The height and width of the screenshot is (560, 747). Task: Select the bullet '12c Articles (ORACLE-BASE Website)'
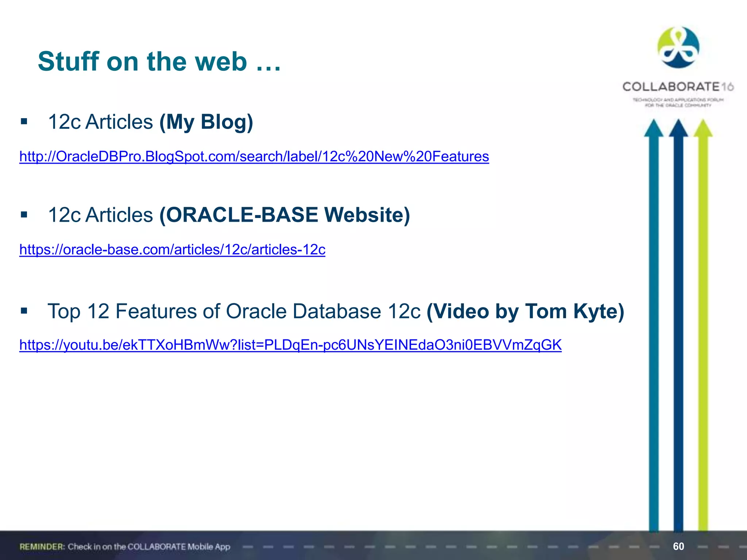pyautogui.click(x=229, y=215)
